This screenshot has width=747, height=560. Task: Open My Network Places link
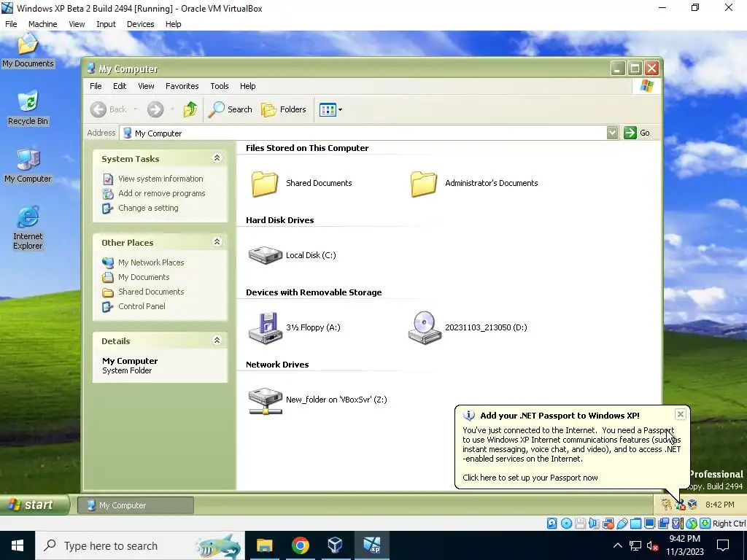(x=151, y=262)
